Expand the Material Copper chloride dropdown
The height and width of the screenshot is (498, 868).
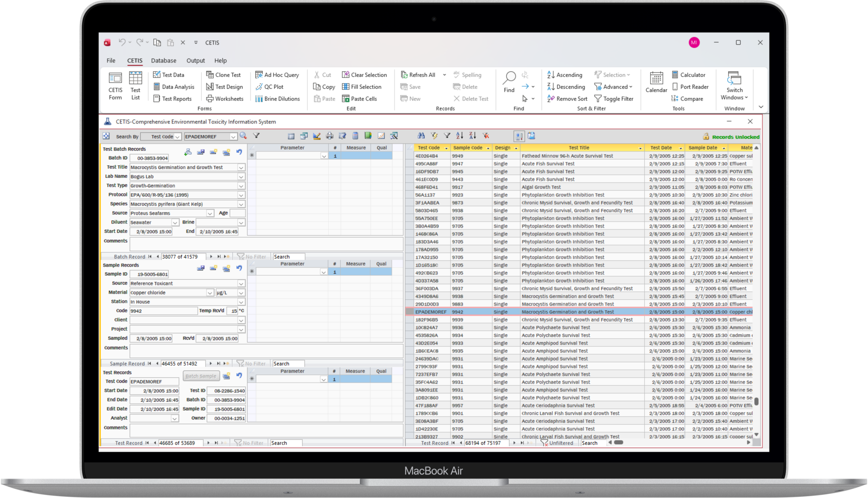210,293
